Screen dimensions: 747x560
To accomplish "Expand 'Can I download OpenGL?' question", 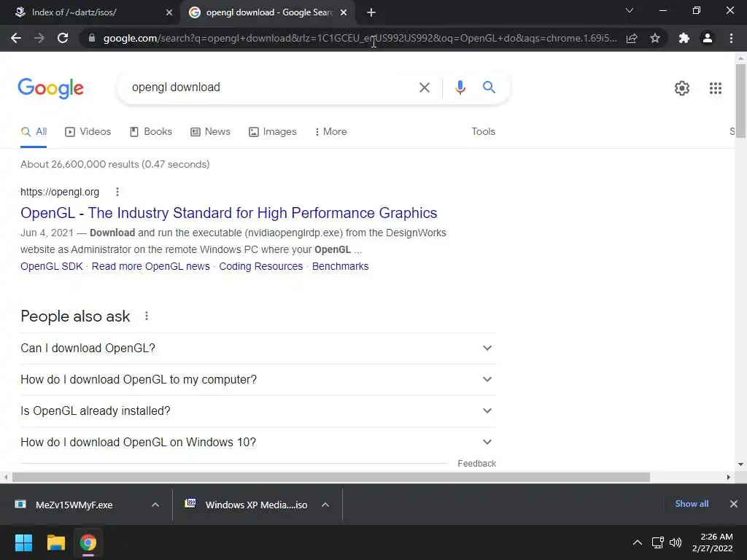I will [258, 348].
